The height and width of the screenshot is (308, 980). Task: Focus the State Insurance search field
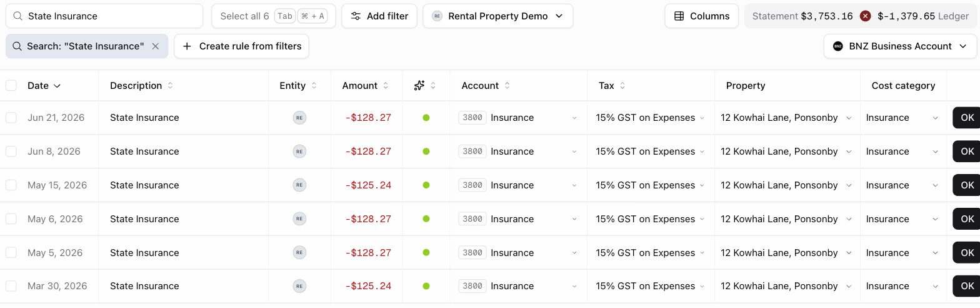(x=104, y=16)
